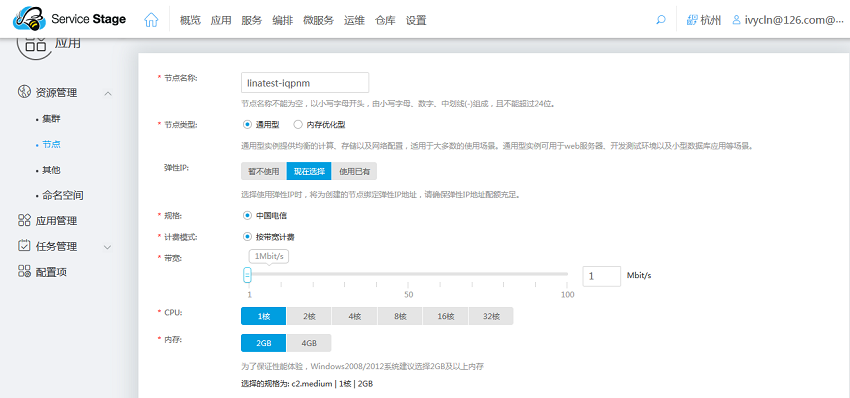Click the 1Mbit/s slider tooltip
The height and width of the screenshot is (398, 850).
pyautogui.click(x=269, y=256)
